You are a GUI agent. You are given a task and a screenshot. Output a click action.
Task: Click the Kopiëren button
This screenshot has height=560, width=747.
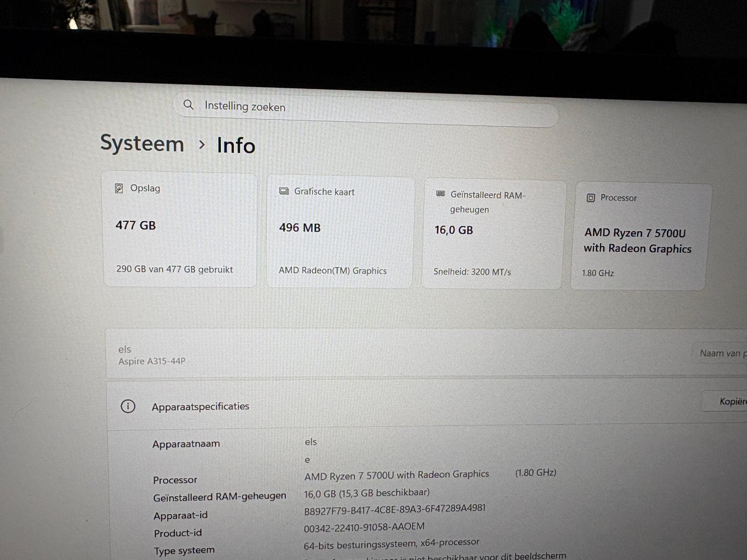[725, 401]
